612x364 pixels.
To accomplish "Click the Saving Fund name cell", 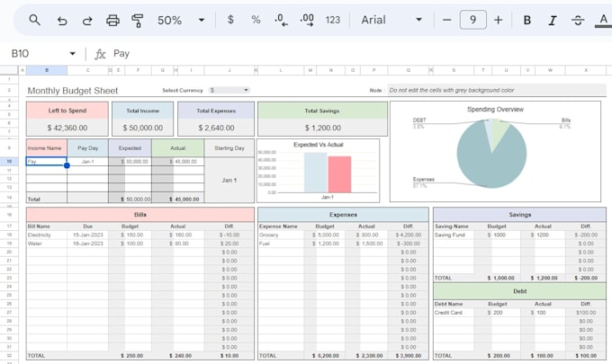I will [x=454, y=235].
